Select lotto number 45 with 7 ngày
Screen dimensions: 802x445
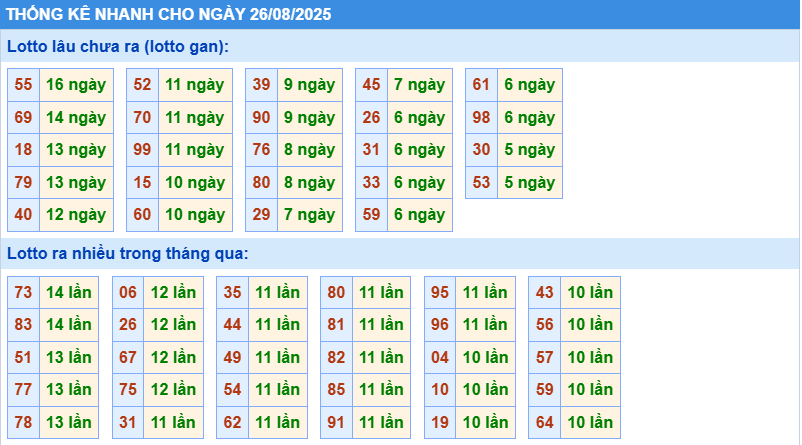pos(371,85)
